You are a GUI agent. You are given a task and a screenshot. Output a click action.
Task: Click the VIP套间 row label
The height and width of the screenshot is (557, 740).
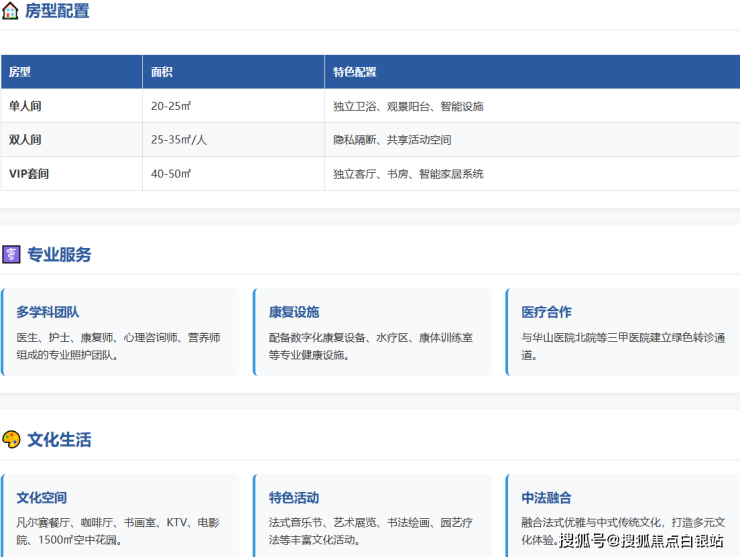tap(30, 174)
